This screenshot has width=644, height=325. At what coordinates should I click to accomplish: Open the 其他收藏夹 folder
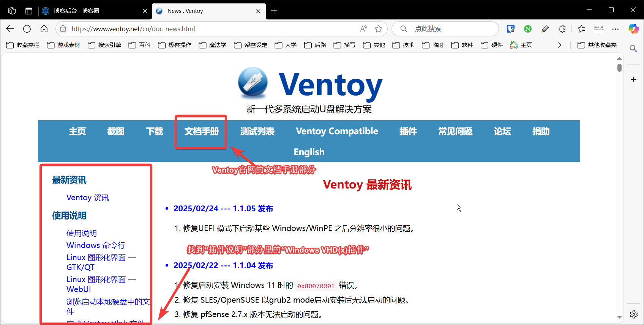[597, 45]
